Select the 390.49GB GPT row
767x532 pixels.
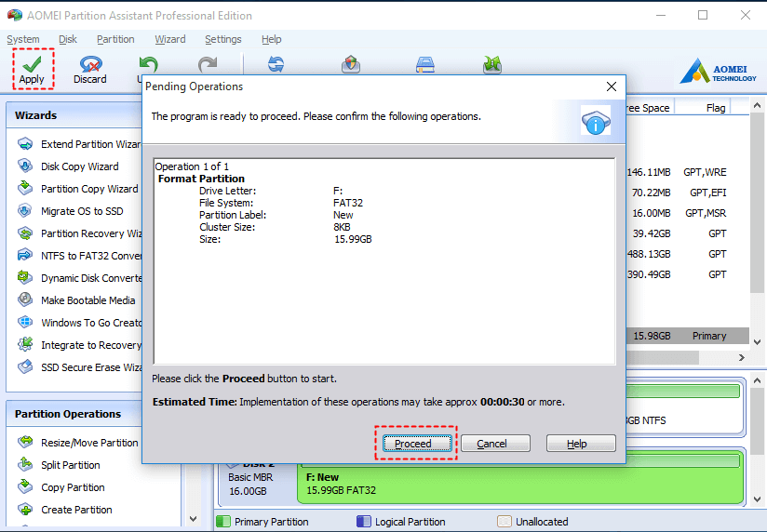click(x=687, y=274)
